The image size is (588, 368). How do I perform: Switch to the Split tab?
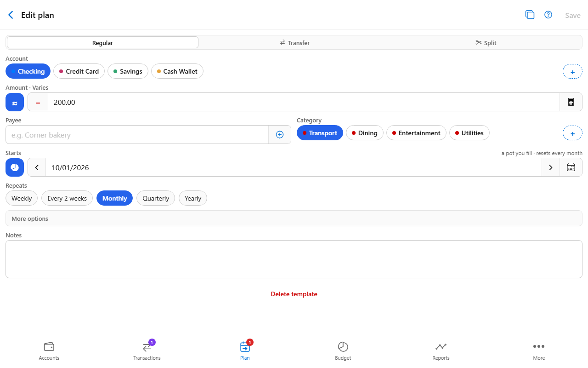click(486, 43)
